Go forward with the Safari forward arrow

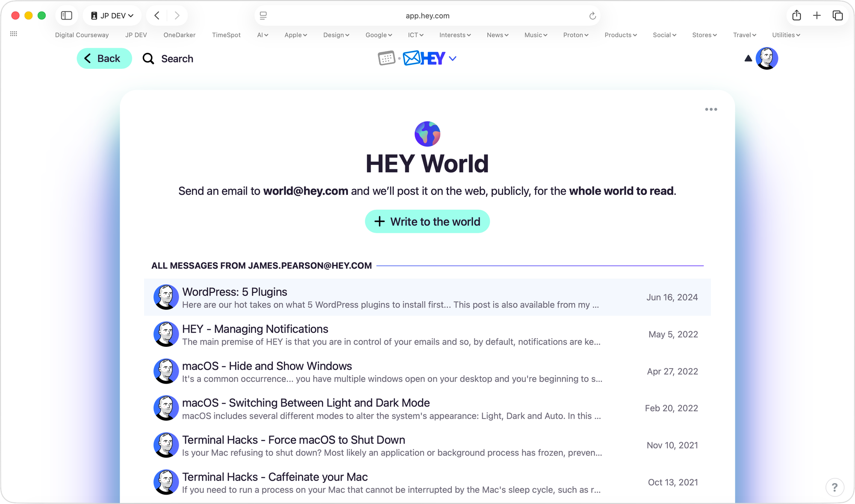177,16
